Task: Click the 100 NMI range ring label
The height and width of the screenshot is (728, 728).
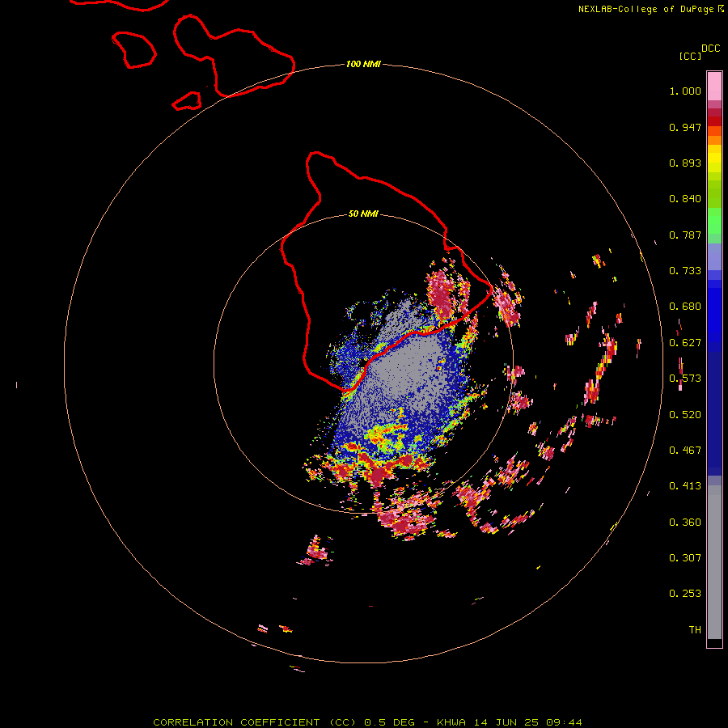Action: click(363, 64)
